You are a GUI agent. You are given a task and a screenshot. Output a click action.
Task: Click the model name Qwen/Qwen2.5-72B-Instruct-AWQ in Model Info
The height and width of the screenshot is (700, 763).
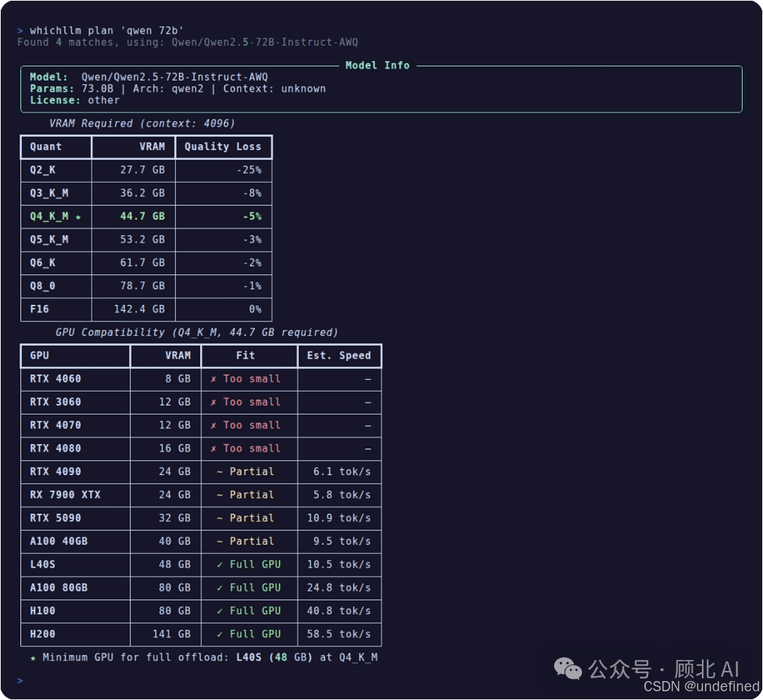pyautogui.click(x=175, y=77)
